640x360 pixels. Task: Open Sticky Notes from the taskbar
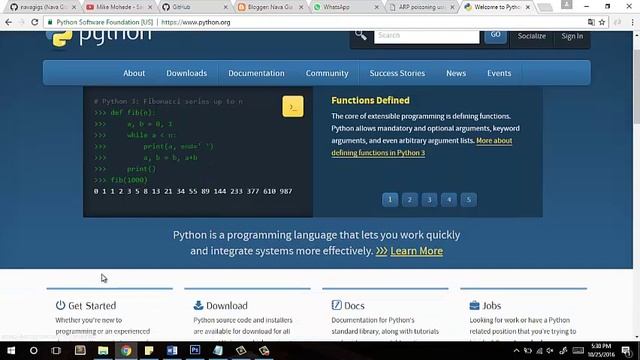(149, 350)
